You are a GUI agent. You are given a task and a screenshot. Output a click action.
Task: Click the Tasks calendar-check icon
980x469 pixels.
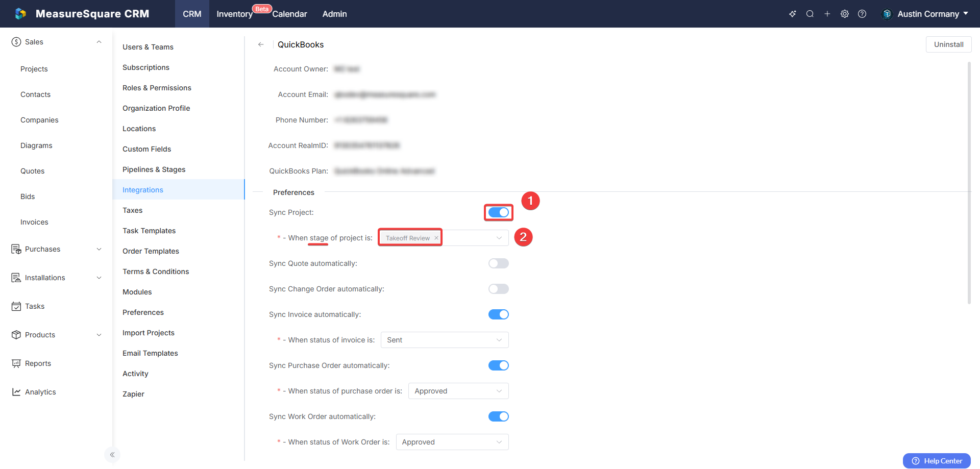pos(16,306)
